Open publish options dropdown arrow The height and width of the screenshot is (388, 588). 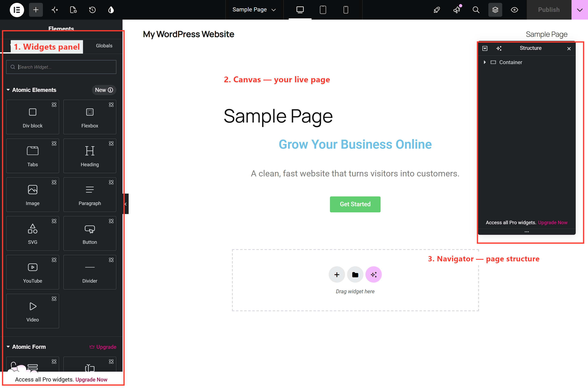(x=580, y=10)
